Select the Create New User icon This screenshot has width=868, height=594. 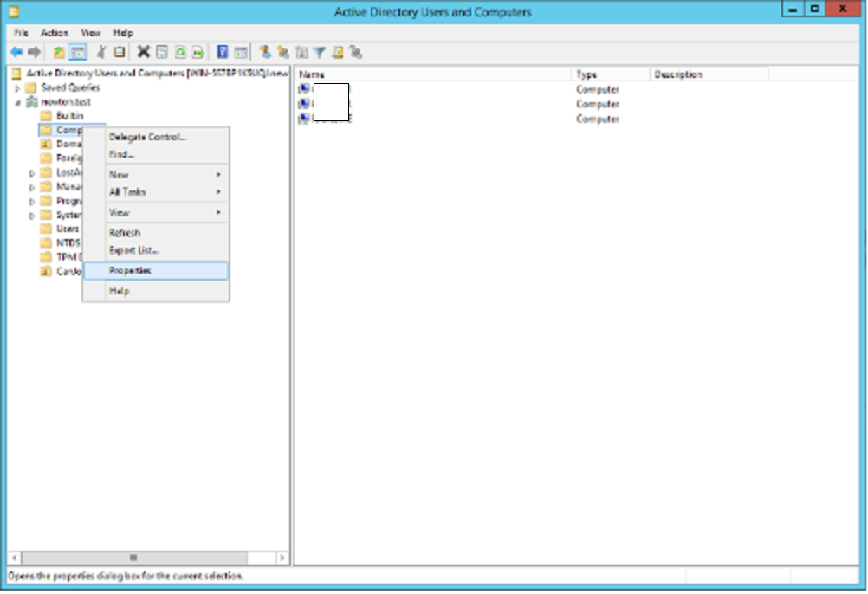265,52
